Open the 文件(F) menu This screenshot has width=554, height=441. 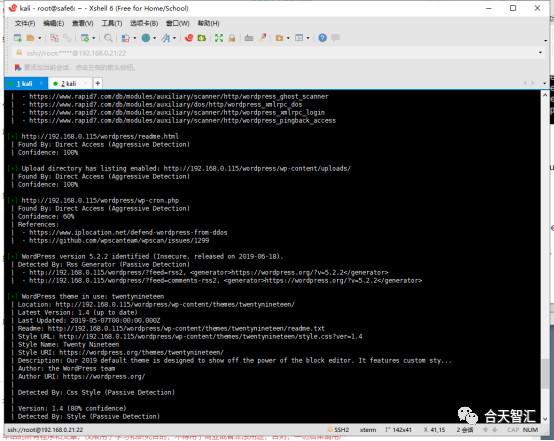point(25,23)
